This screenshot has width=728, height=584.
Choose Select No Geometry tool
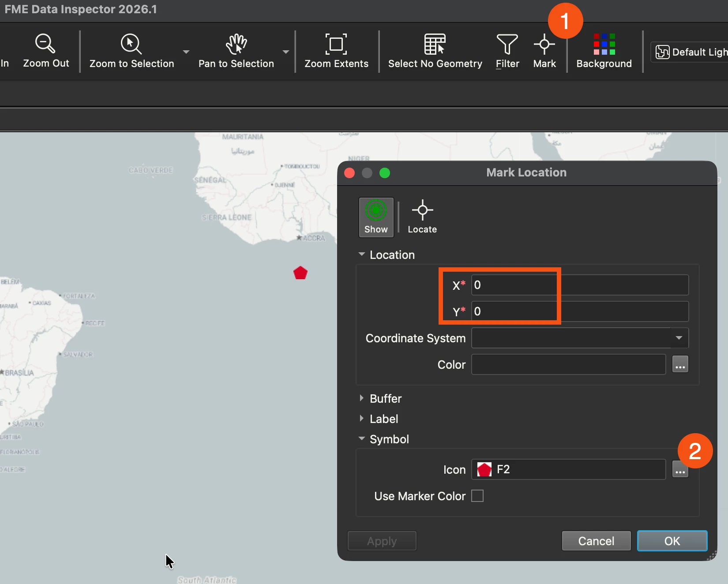pyautogui.click(x=435, y=51)
